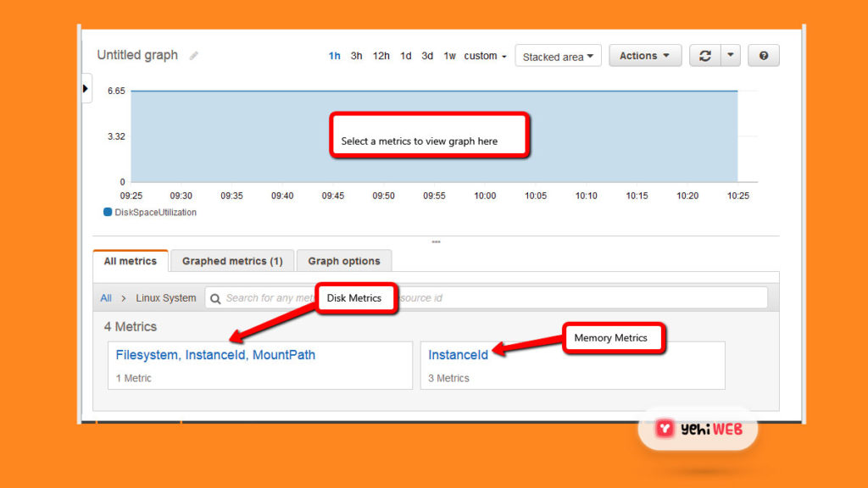Click the refresh graph icon

pyautogui.click(x=704, y=56)
